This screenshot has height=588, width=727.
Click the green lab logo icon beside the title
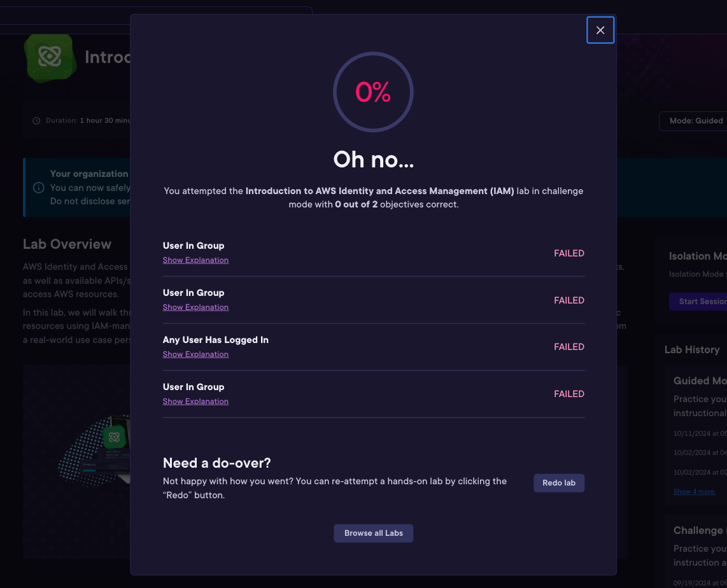coord(50,57)
